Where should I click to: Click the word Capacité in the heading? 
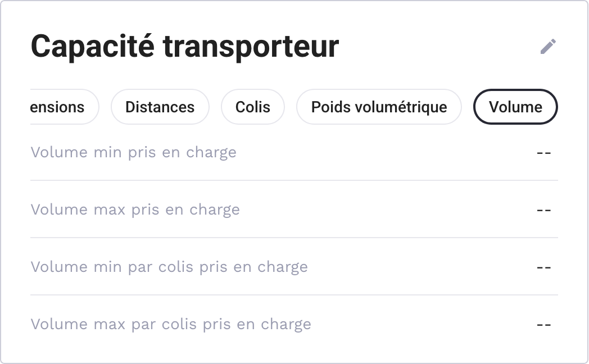[x=92, y=47]
